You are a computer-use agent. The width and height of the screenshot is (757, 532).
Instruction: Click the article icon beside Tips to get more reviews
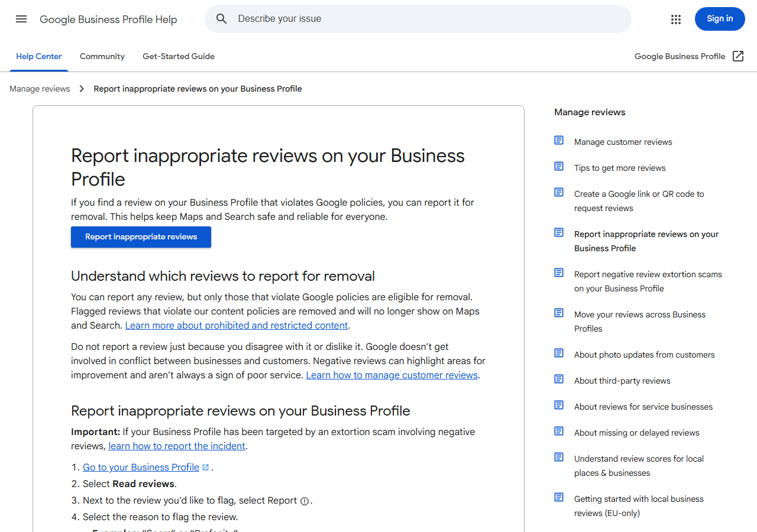(559, 166)
